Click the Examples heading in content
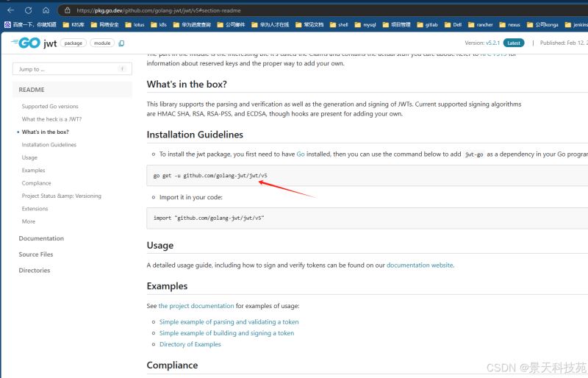Screen dimensions: 588x378 [168, 286]
